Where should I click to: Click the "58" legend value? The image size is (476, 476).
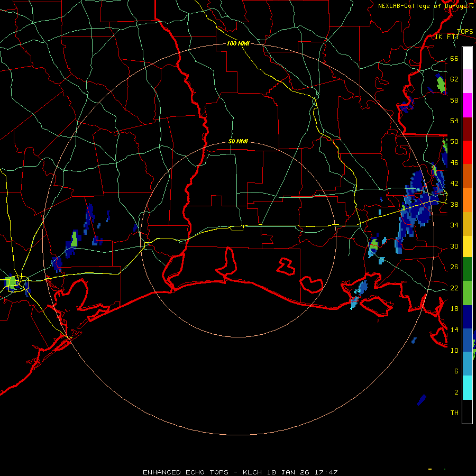pyautogui.click(x=454, y=100)
